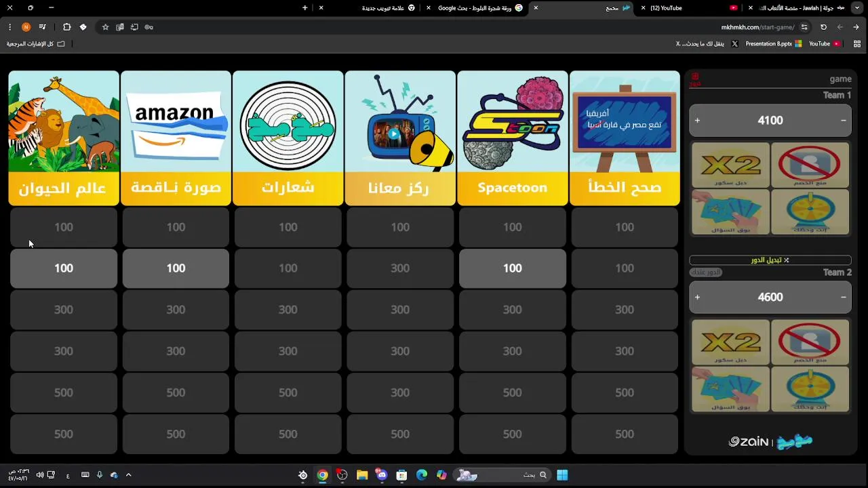The width and height of the screenshot is (868, 488).
Task: Use Team 1's بوق السؤال cards power-up
Action: coord(730,212)
